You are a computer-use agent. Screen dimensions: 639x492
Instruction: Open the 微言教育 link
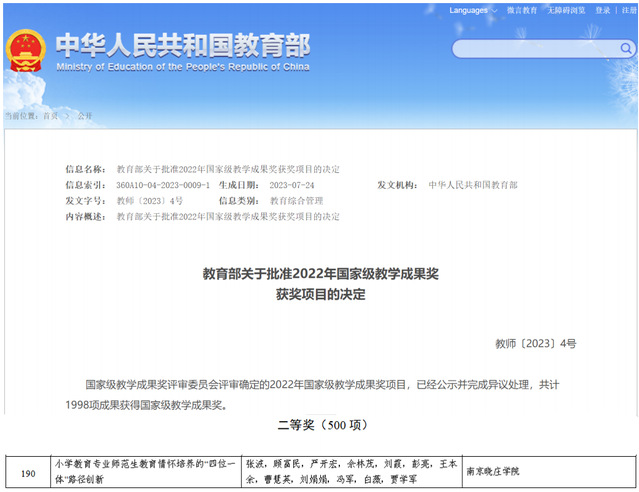point(522,11)
